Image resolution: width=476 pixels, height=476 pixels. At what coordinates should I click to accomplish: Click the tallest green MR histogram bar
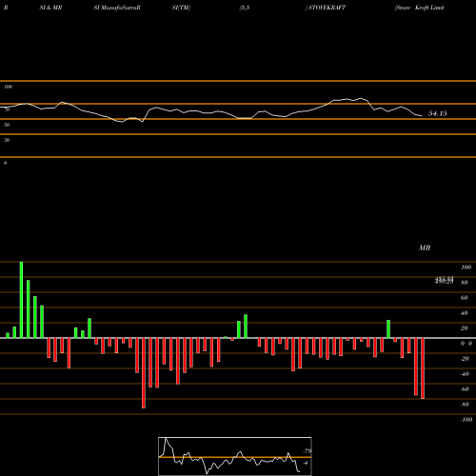(x=21, y=300)
